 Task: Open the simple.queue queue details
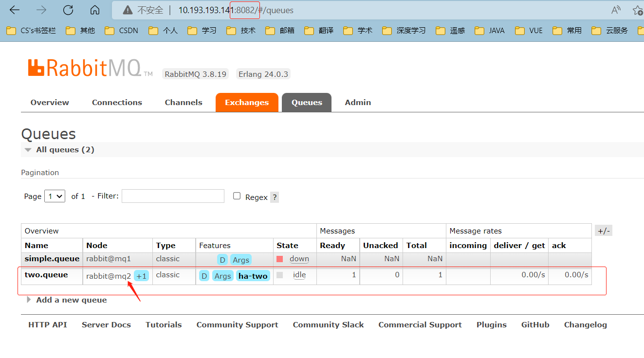[52, 259]
